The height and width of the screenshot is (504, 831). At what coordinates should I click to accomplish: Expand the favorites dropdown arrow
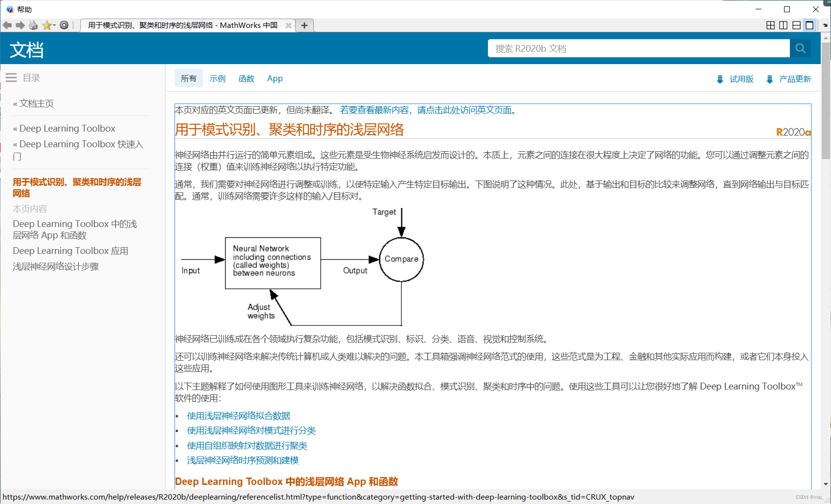54,25
